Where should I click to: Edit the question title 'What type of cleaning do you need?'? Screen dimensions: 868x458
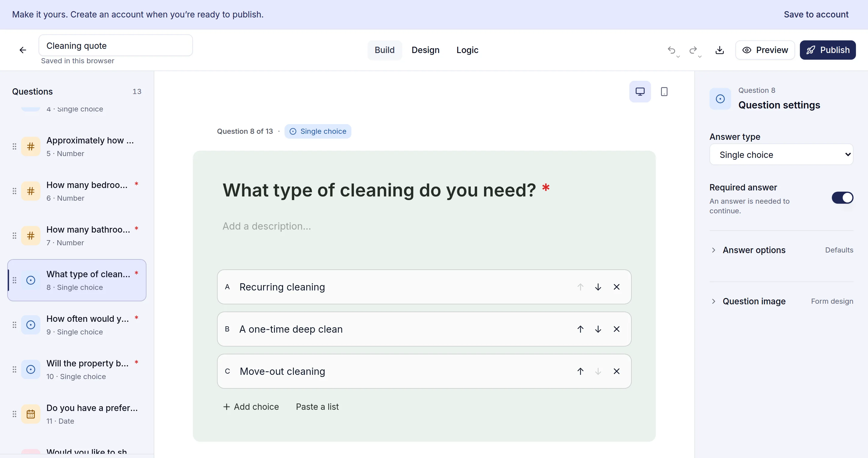pos(379,190)
